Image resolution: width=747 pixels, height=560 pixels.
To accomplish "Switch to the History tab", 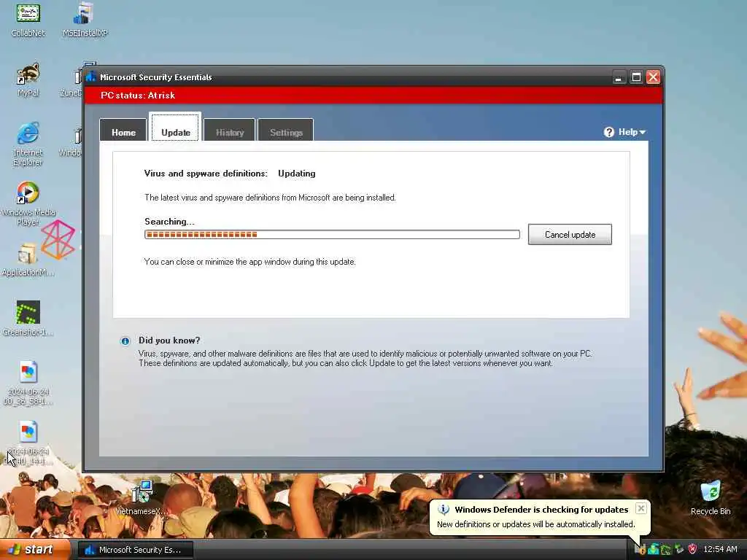I will 230,130.
